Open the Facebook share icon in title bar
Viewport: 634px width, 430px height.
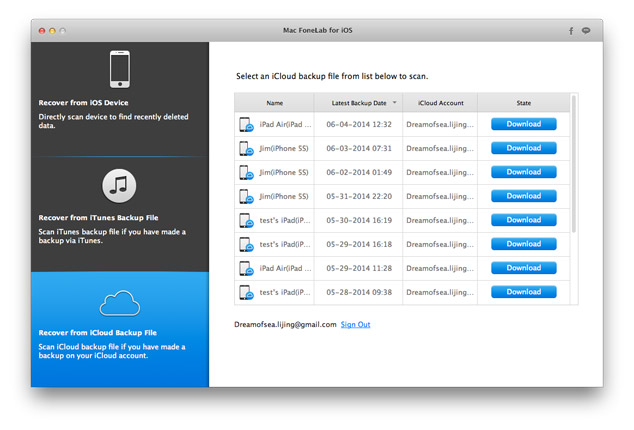(571, 31)
